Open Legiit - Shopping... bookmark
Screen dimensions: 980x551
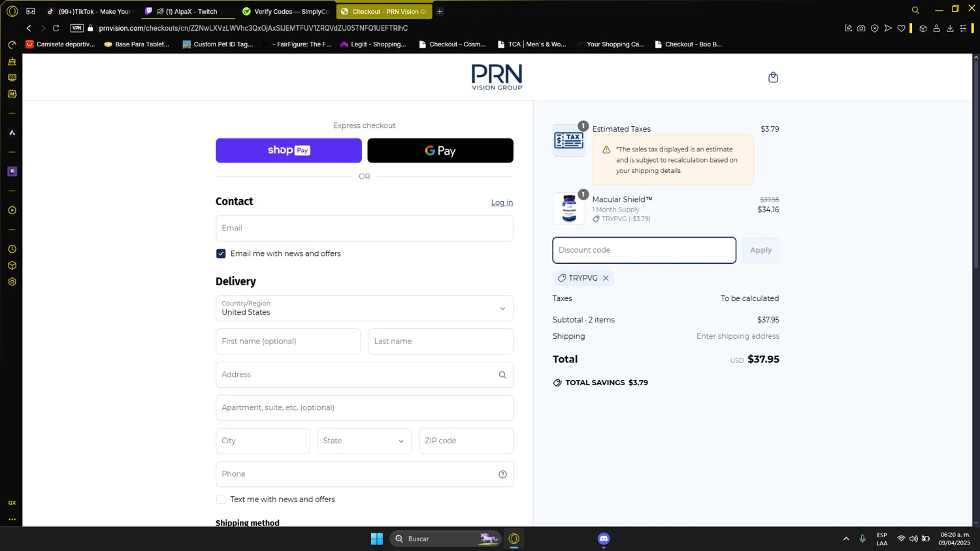click(x=373, y=44)
